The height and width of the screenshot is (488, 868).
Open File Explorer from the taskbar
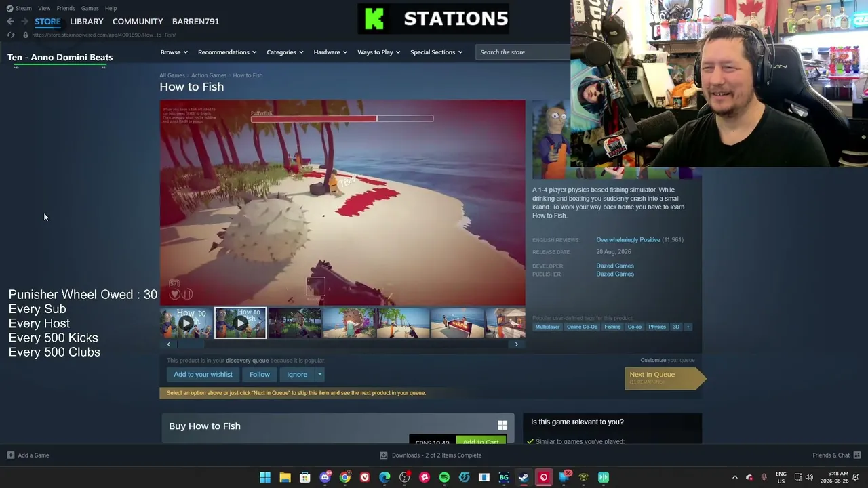[285, 477]
